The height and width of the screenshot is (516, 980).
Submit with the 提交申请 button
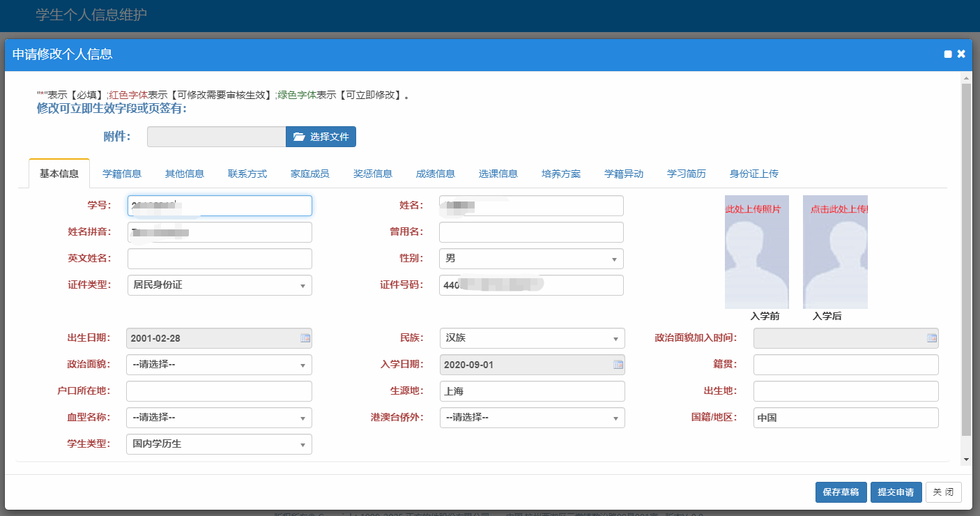point(896,492)
